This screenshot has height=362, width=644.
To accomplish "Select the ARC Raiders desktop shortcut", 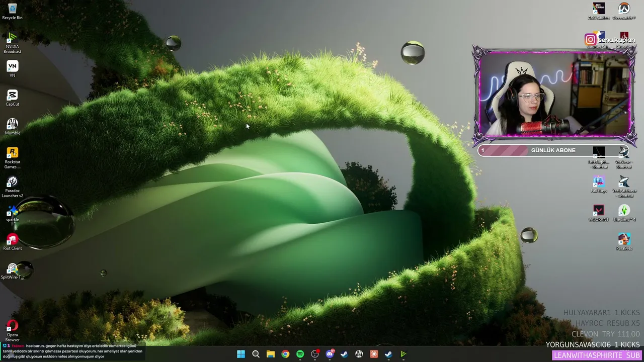I will (599, 11).
